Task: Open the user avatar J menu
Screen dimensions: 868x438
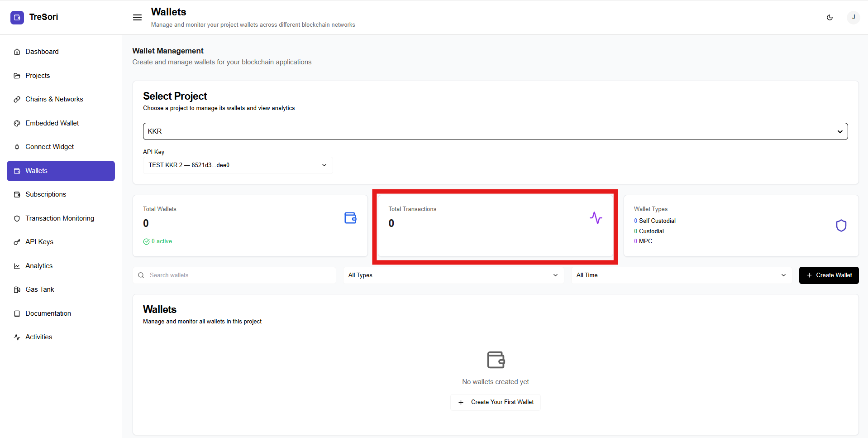Action: coord(853,17)
